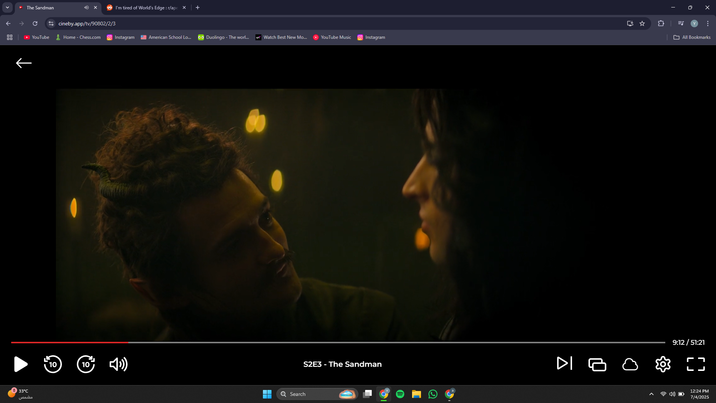The height and width of the screenshot is (403, 716).
Task: Rewind the video 10 seconds
Action: coord(53,364)
